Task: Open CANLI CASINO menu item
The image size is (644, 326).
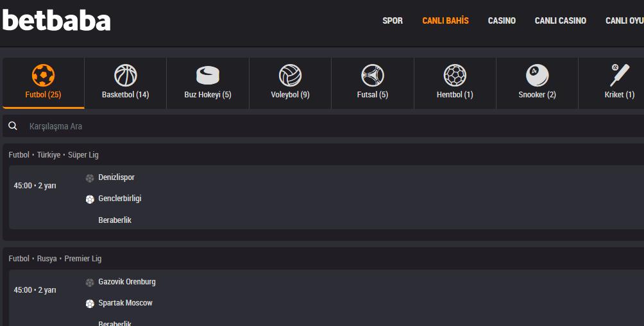Action: point(561,20)
